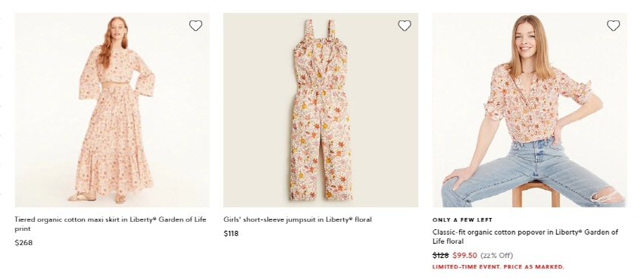The width and height of the screenshot is (644, 280).
Task: Click heart icon on Girls' jumpsuit
Action: [x=405, y=26]
